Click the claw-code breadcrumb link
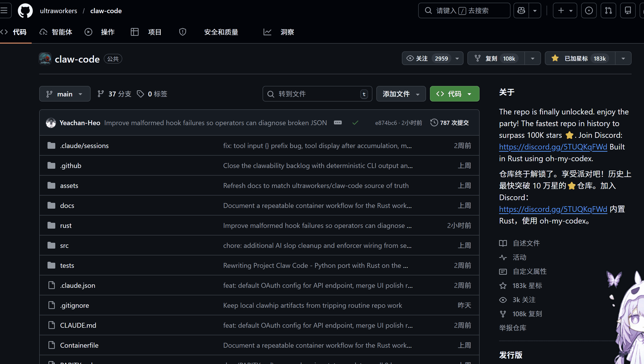This screenshot has width=644, height=364. pyautogui.click(x=106, y=11)
